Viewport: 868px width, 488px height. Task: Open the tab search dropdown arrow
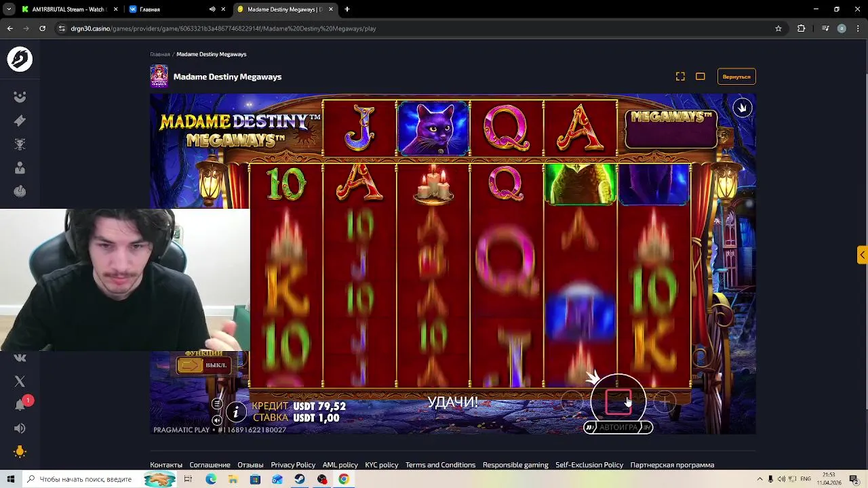click(x=9, y=9)
